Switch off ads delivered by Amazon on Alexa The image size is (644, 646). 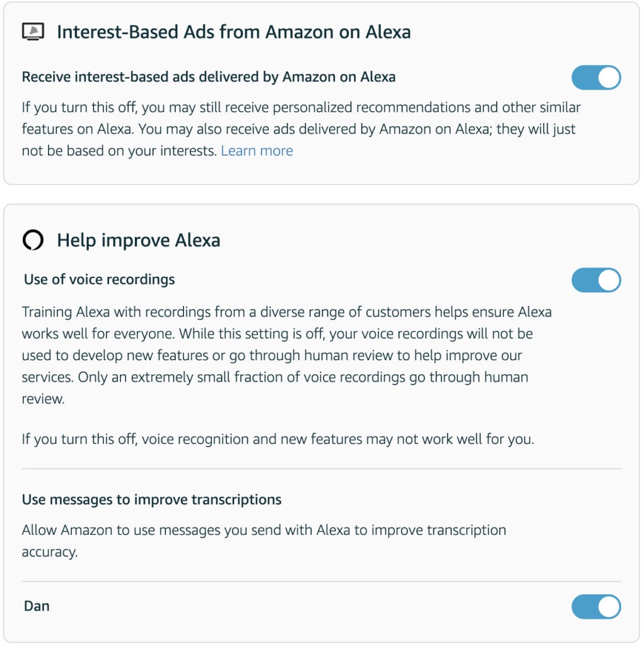point(595,78)
